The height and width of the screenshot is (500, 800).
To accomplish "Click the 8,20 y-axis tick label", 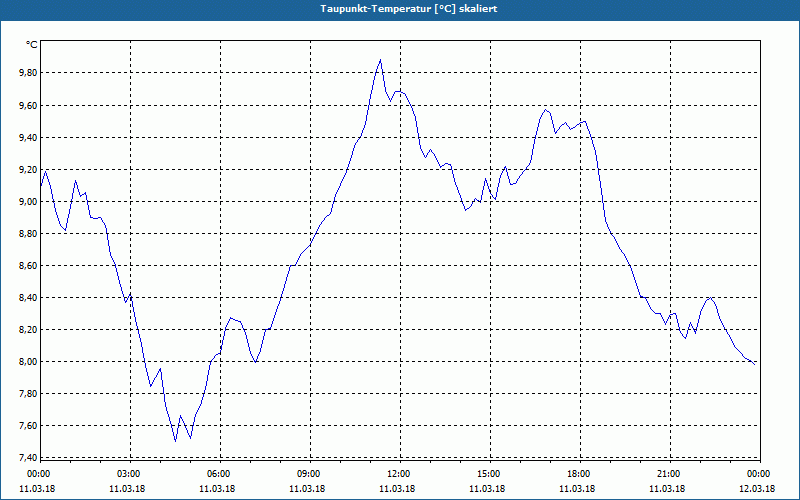I will [28, 330].
